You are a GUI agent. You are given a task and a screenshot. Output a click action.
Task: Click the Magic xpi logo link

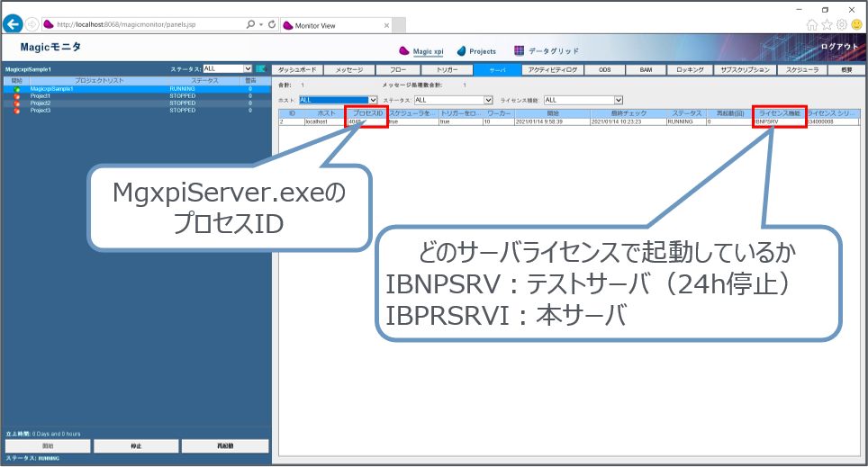point(421,51)
